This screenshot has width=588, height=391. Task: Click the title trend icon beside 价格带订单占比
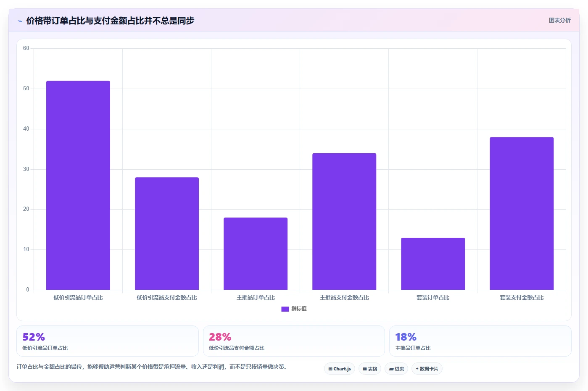20,21
